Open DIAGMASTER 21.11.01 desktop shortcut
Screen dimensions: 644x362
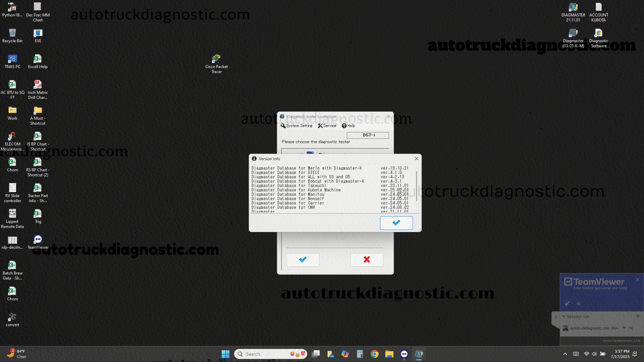click(x=573, y=7)
